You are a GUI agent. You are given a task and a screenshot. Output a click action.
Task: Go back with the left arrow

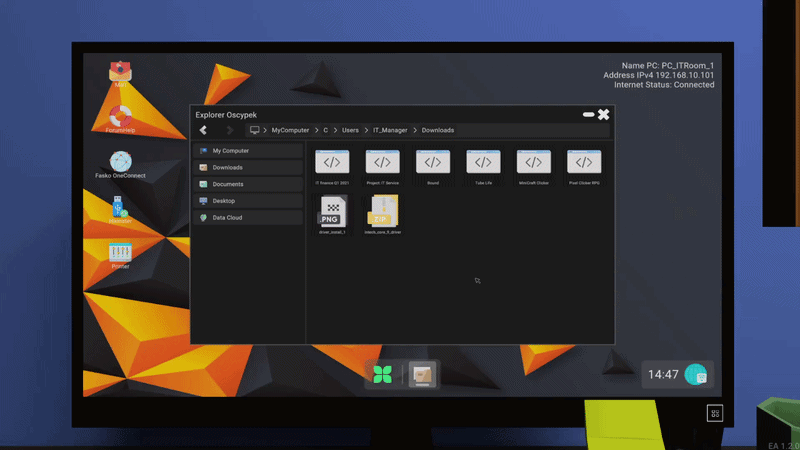203,130
